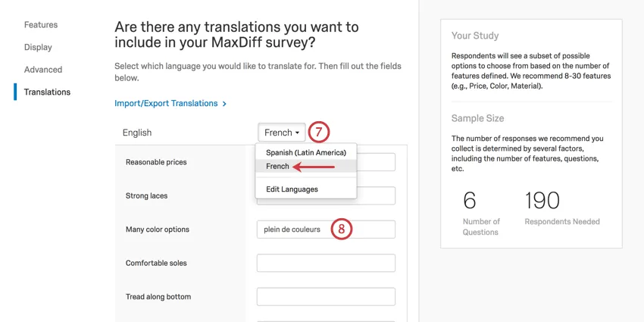Choose French in the language menu

[278, 166]
